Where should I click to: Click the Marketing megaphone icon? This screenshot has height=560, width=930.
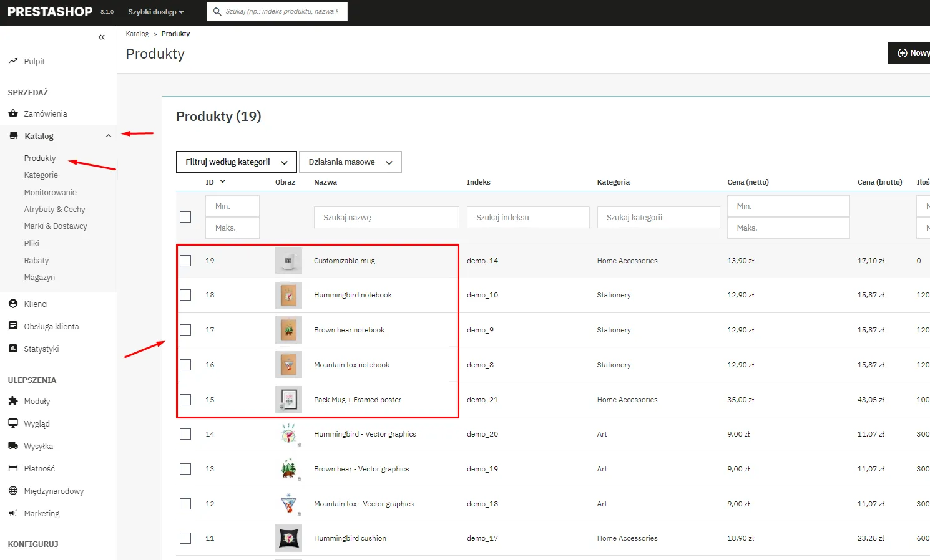pyautogui.click(x=13, y=513)
